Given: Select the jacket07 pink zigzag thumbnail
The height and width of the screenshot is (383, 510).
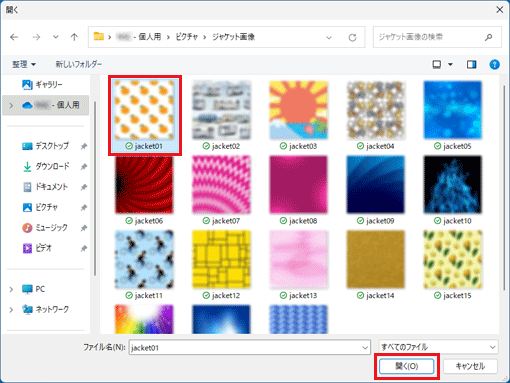Looking at the screenshot, I should coord(221,185).
